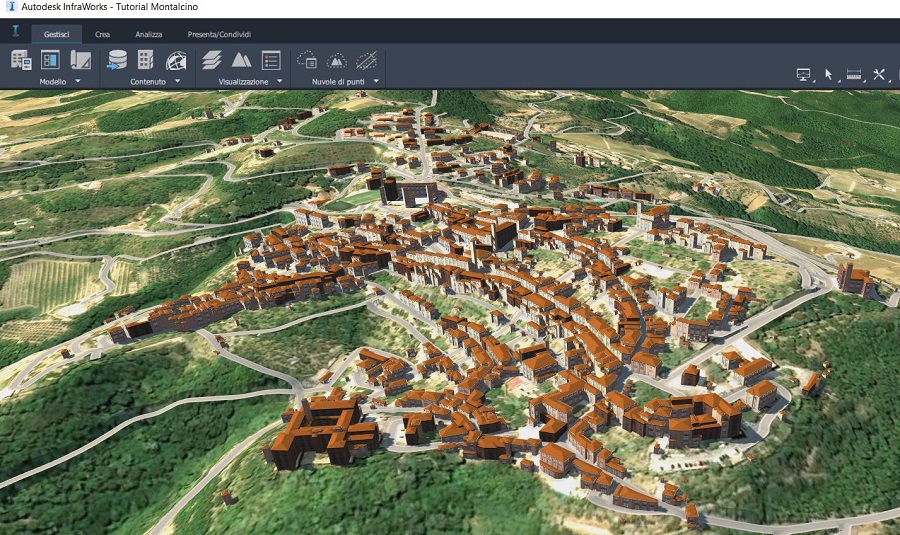Click the panel layout icon in the Modello group
The image size is (900, 535).
(x=51, y=60)
